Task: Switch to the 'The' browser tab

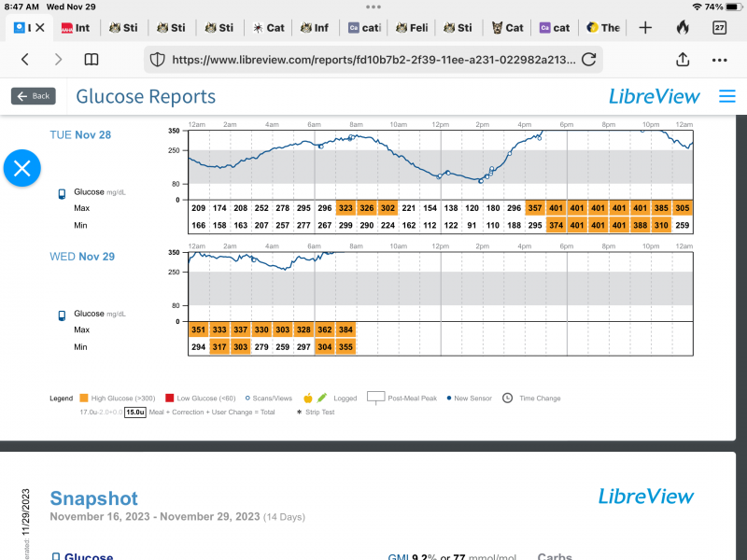Action: [603, 28]
